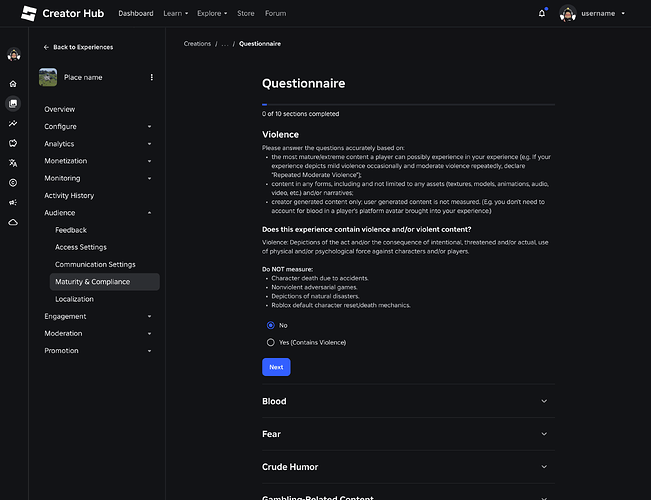Go to Home in left rail

click(13, 84)
